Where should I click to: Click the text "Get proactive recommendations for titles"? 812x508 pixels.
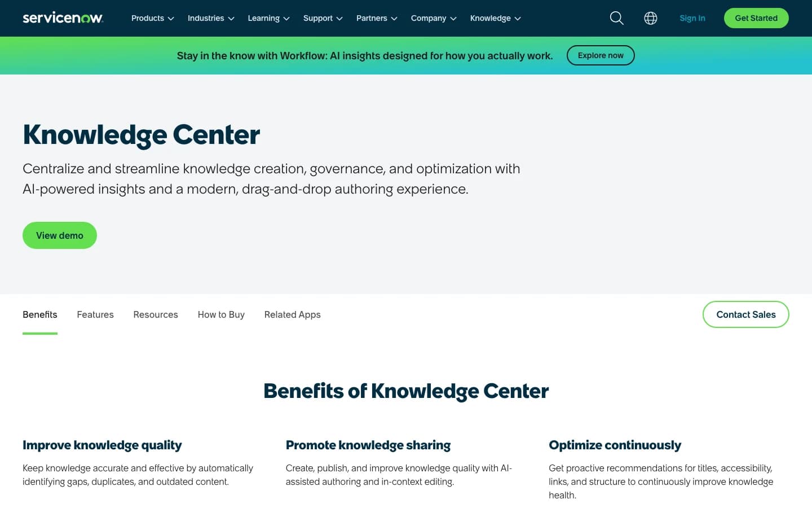click(661, 481)
